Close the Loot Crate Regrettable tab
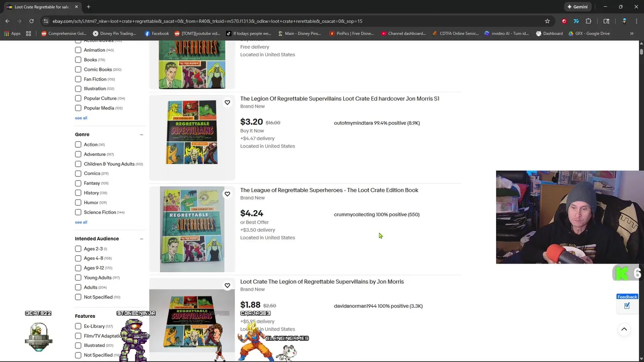This screenshot has width=644, height=362. pyautogui.click(x=76, y=7)
